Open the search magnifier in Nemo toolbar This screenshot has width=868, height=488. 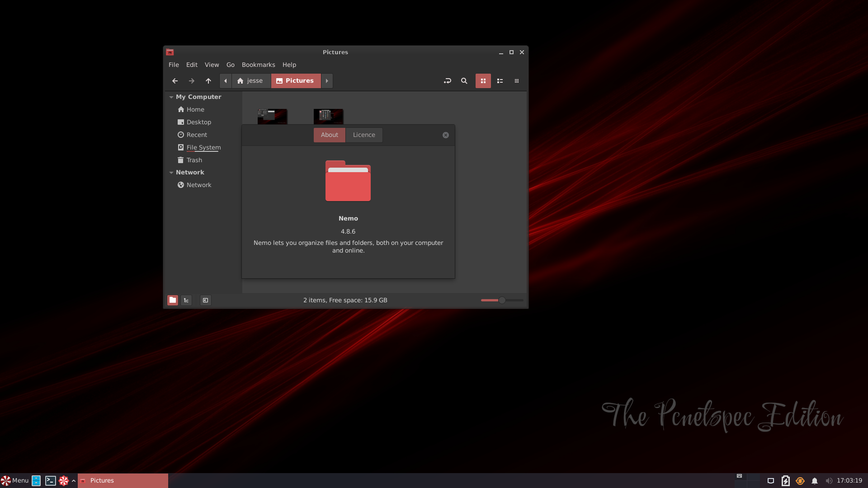[464, 81]
